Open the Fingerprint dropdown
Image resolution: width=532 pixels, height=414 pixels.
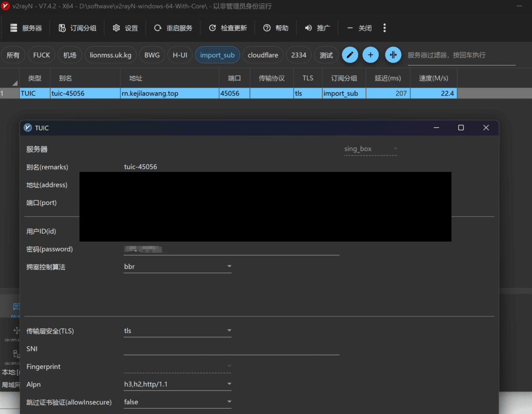pyautogui.click(x=178, y=367)
